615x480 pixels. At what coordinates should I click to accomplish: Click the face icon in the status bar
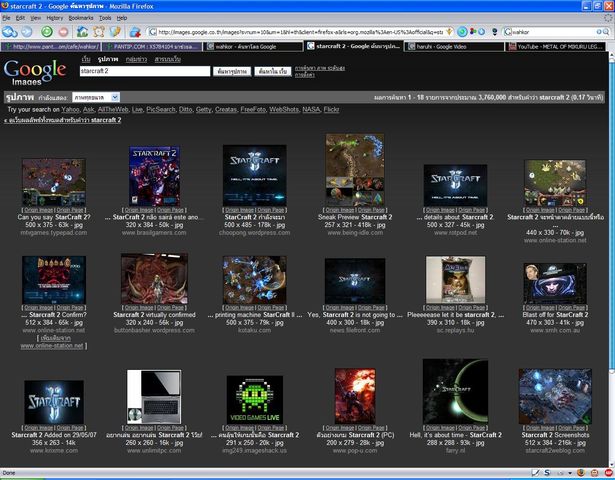point(595,473)
